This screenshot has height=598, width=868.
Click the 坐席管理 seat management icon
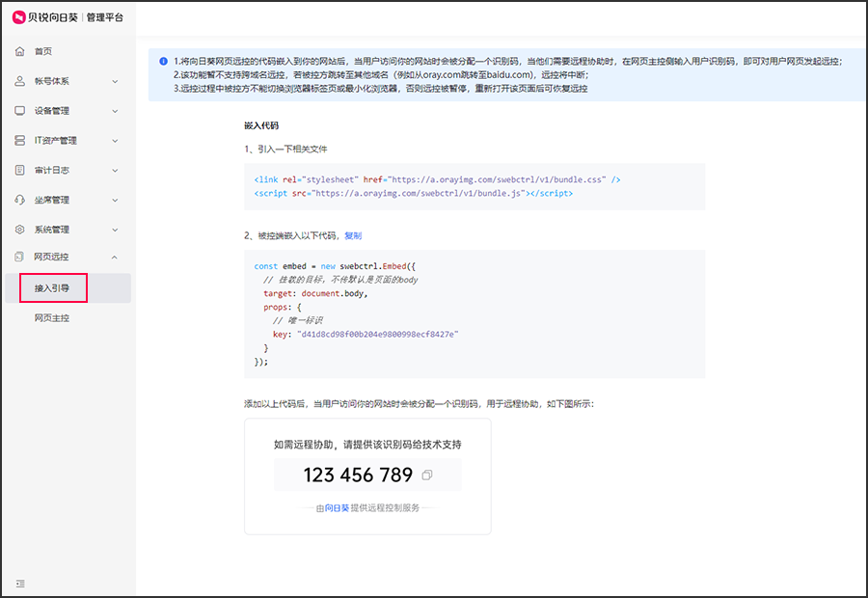click(x=21, y=200)
